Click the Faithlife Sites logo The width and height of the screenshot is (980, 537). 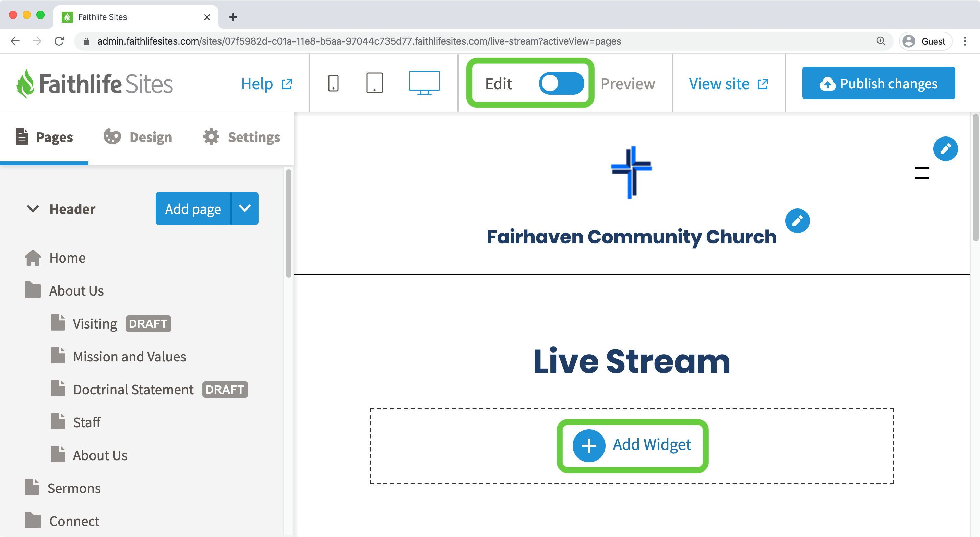[95, 83]
